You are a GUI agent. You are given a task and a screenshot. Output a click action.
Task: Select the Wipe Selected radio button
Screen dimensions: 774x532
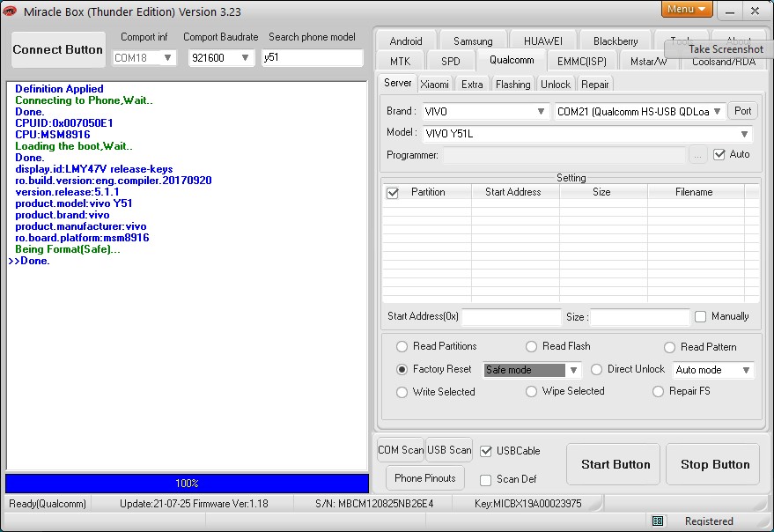[x=531, y=392]
